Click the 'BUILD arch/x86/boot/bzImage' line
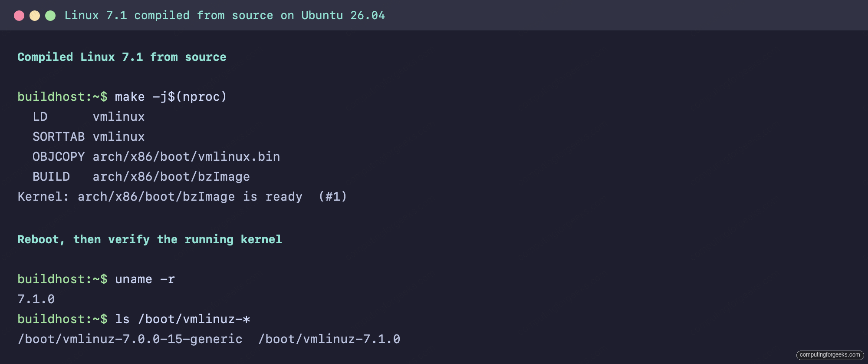This screenshot has height=364, width=868. (x=141, y=176)
